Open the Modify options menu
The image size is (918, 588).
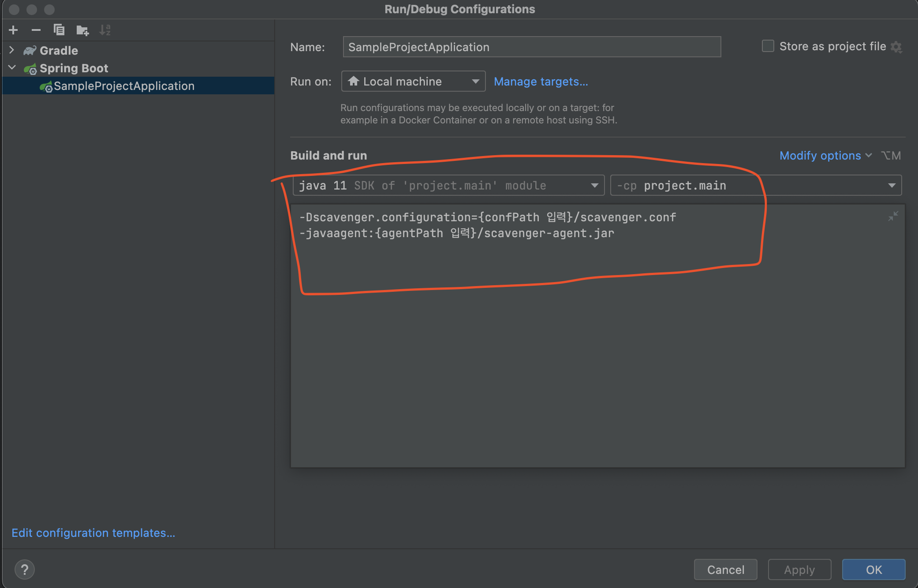click(x=825, y=156)
